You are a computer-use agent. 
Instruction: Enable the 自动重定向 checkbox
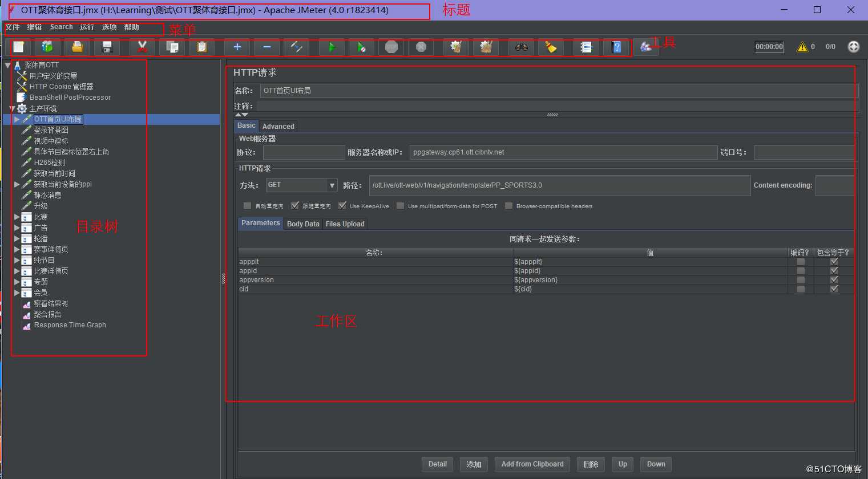click(x=247, y=206)
